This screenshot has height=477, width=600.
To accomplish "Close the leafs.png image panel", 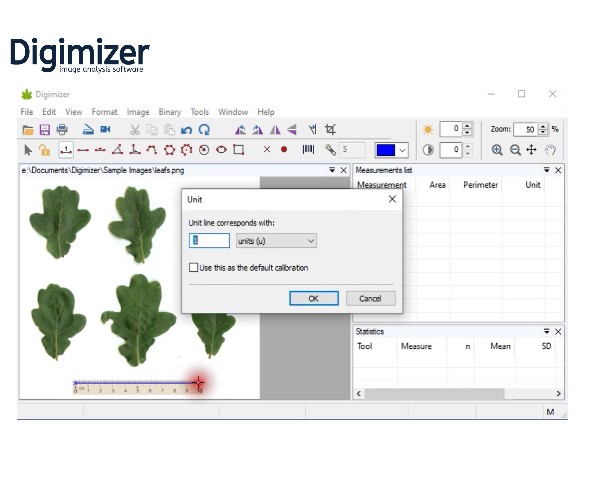I will point(344,170).
